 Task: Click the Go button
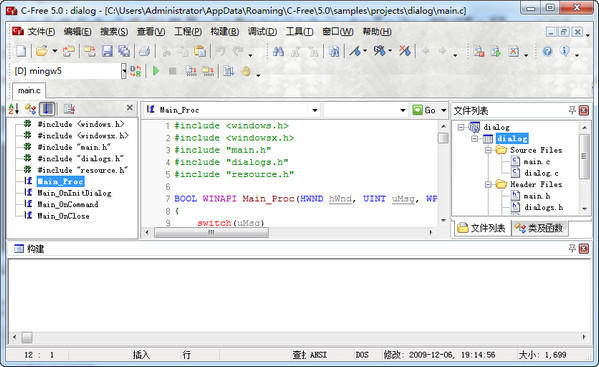click(424, 110)
